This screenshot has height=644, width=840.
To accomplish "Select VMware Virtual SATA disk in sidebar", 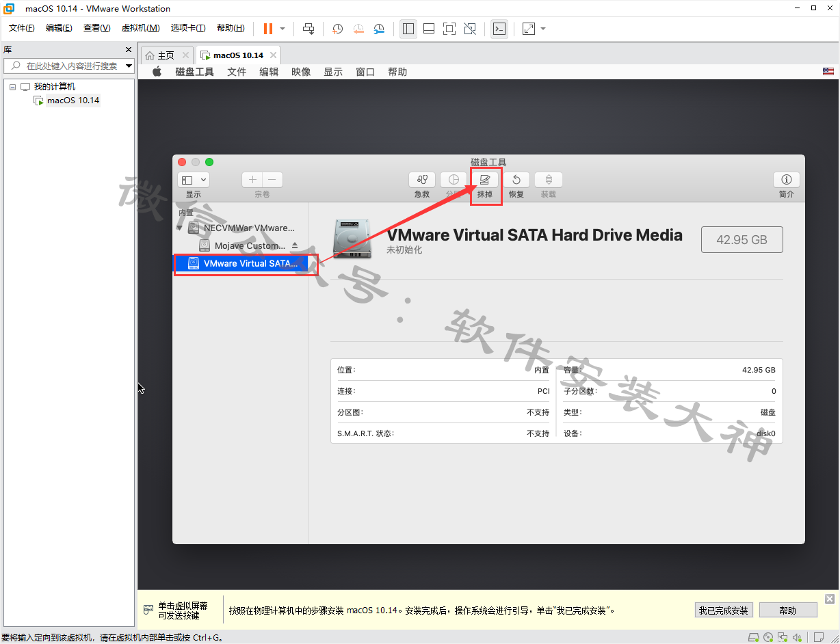I will coord(241,263).
